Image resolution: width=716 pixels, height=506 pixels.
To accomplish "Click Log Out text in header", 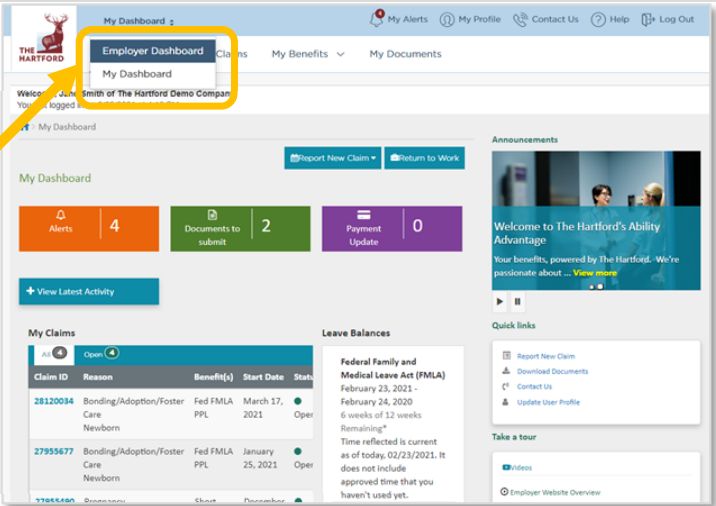I will 676,19.
